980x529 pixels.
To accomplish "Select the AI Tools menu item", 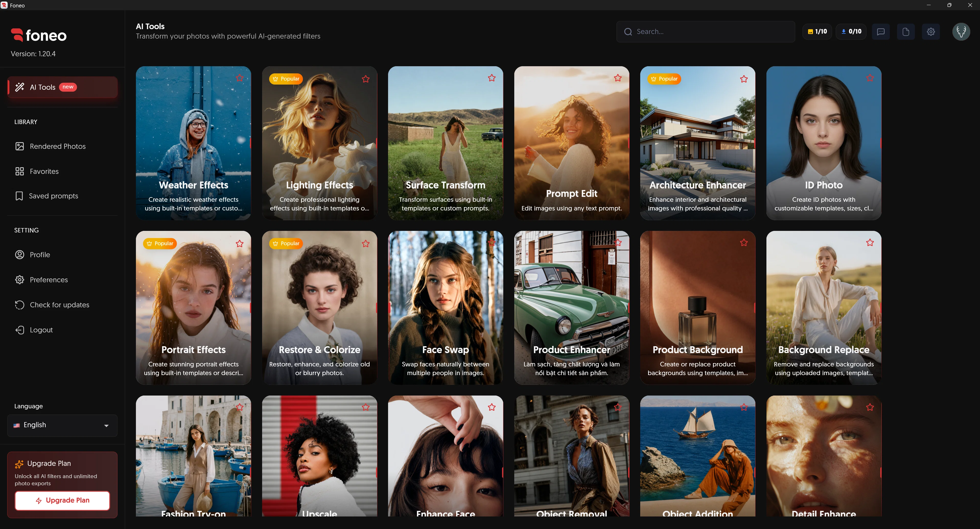I will click(62, 87).
